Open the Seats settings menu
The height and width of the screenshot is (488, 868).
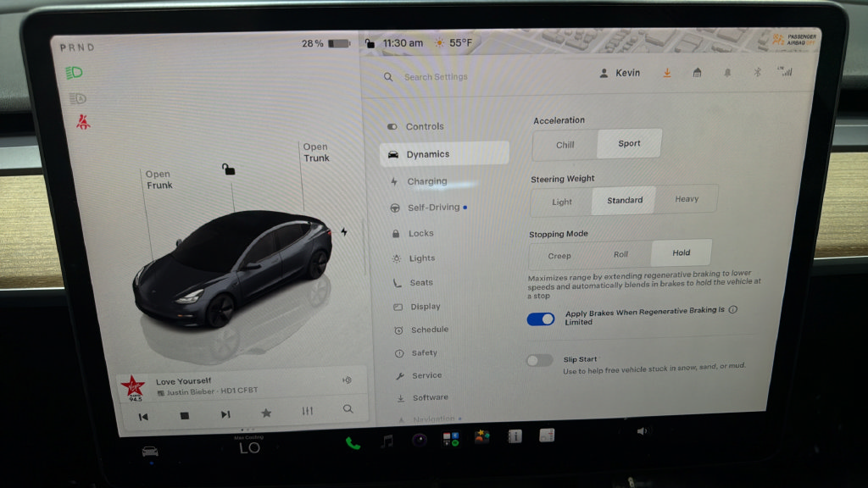414,283
